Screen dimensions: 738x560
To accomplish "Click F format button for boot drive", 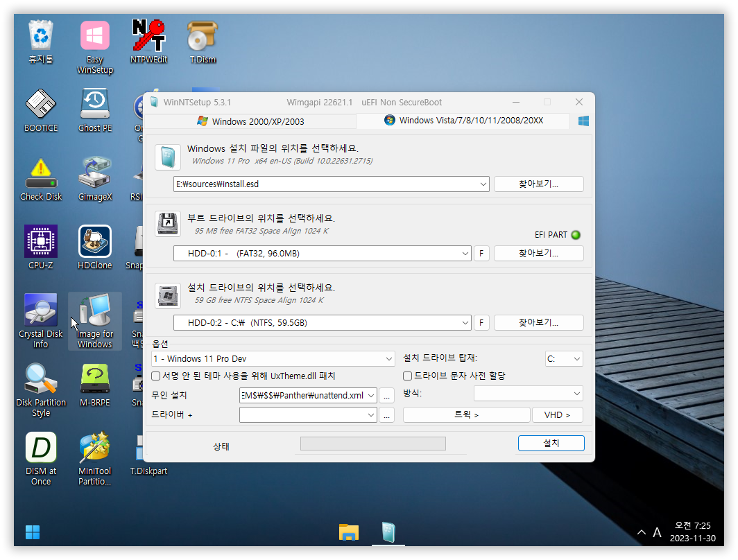I will (481, 254).
